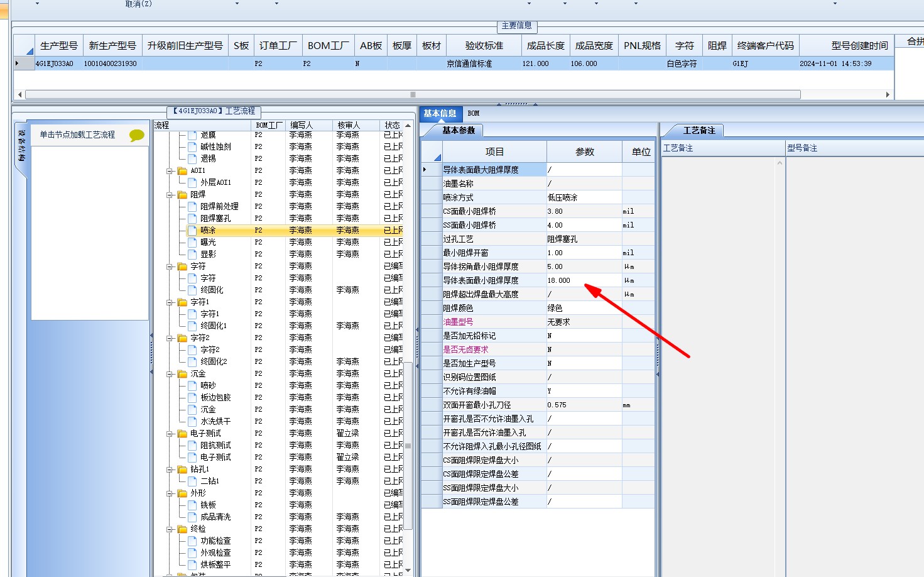Click 单击节点加载工艺流程 hint label
The width and height of the screenshot is (924, 577).
click(77, 135)
